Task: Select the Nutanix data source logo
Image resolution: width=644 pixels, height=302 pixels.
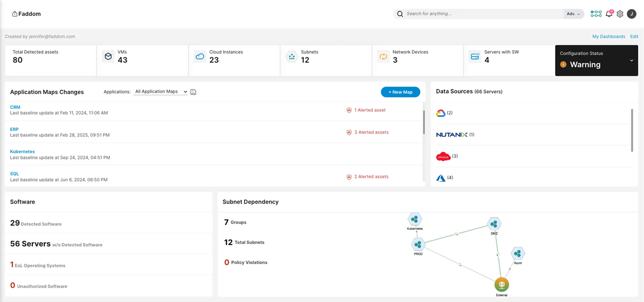Action: point(452,135)
